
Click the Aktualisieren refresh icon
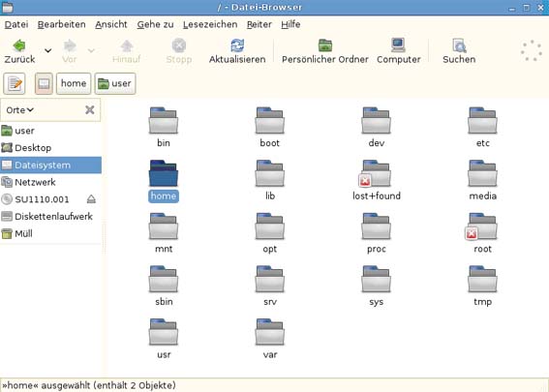click(237, 45)
